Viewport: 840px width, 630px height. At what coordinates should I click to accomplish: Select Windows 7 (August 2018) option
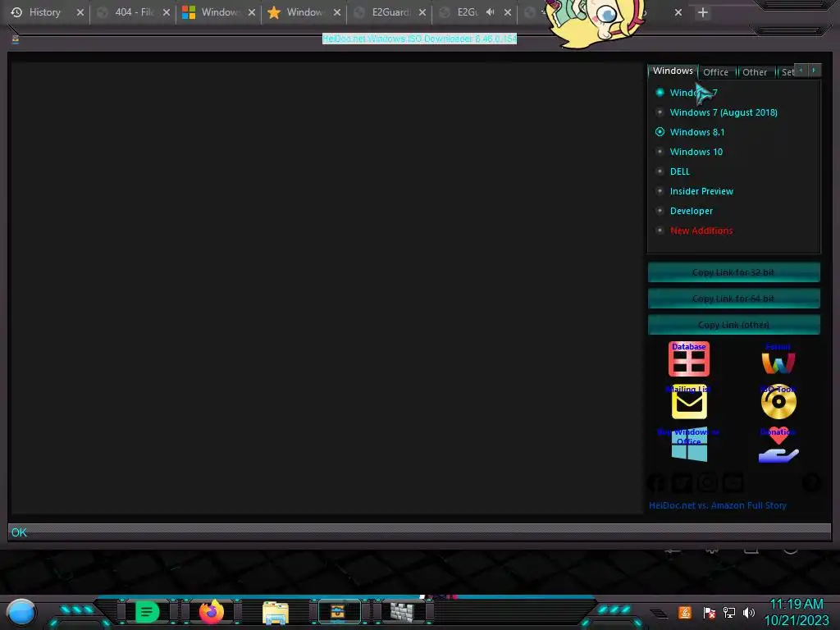717,112
